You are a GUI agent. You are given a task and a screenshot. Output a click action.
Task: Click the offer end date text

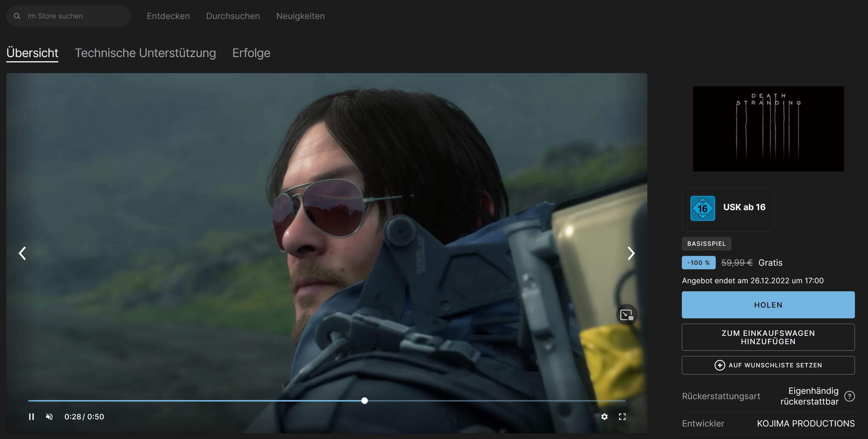[752, 281]
